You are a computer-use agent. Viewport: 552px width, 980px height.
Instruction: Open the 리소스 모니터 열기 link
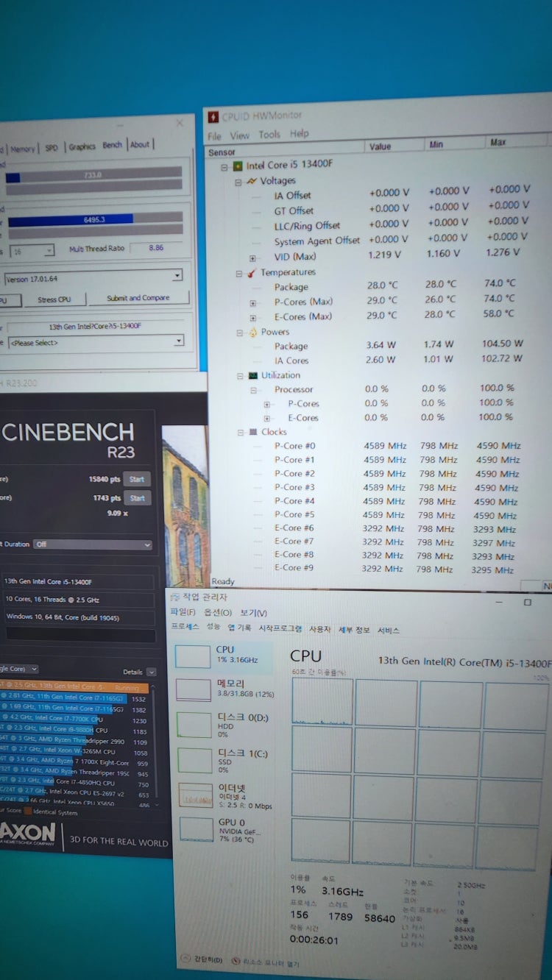(x=270, y=962)
